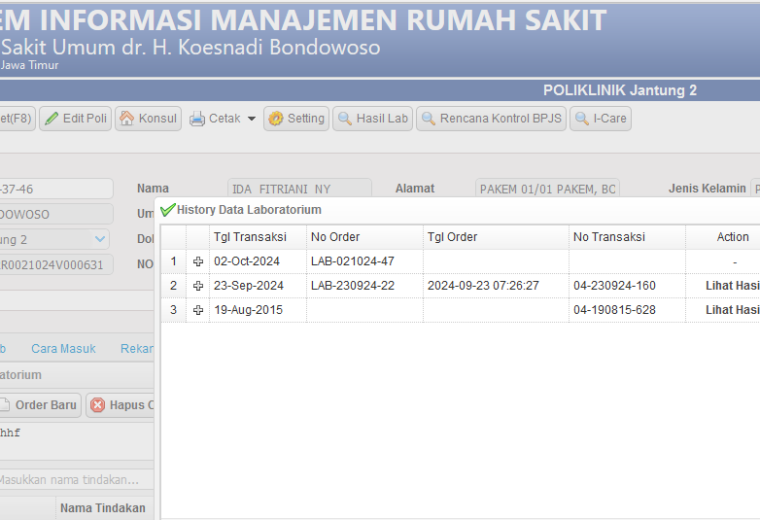Click the Edit Poli pencil icon

pyautogui.click(x=51, y=119)
